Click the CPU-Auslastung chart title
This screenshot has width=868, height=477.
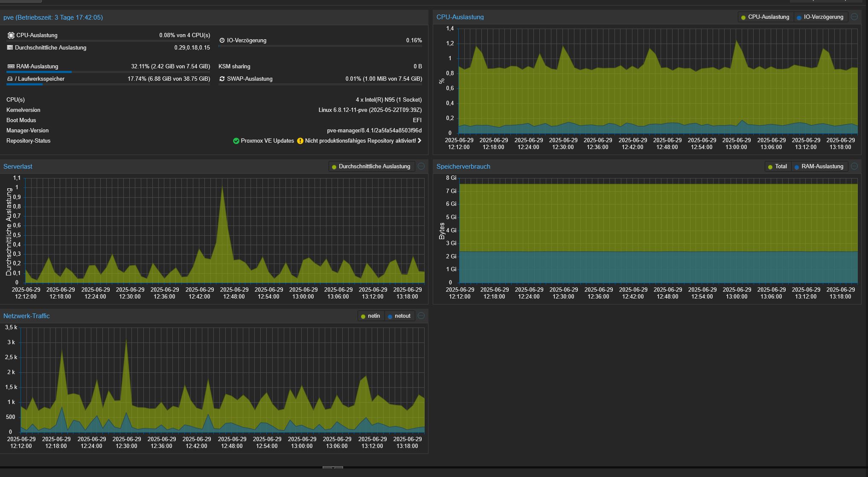(x=460, y=17)
